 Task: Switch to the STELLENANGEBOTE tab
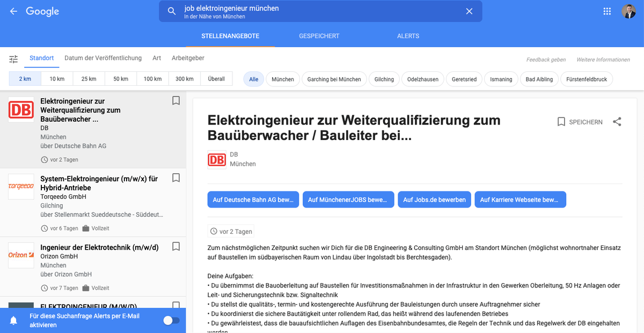[x=230, y=36]
